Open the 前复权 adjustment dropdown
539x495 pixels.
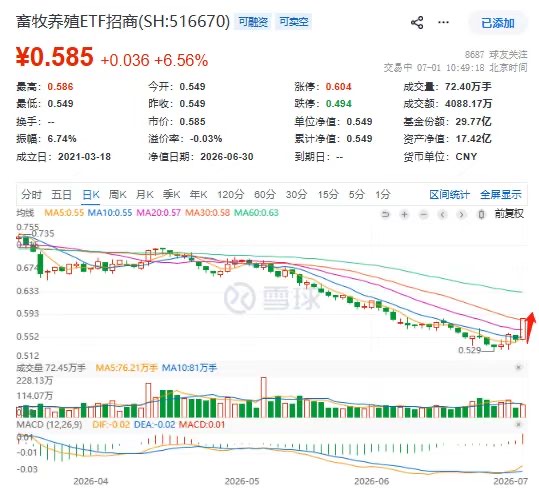[x=509, y=214]
